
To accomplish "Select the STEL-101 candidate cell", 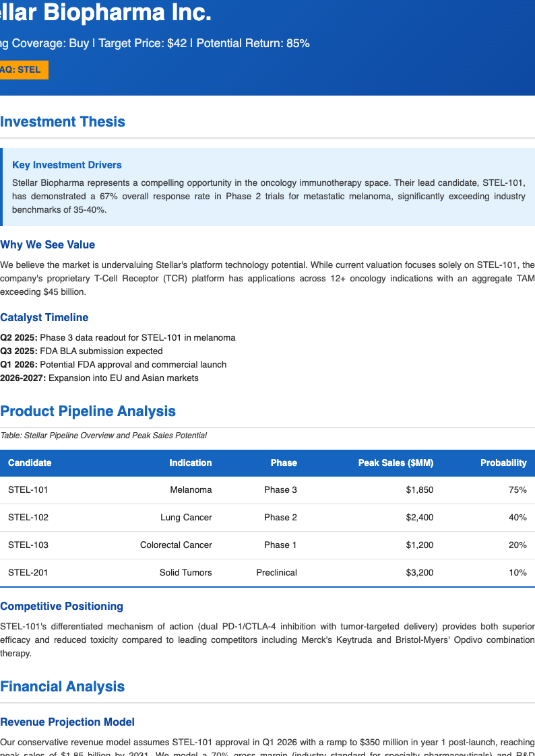I will (28, 490).
